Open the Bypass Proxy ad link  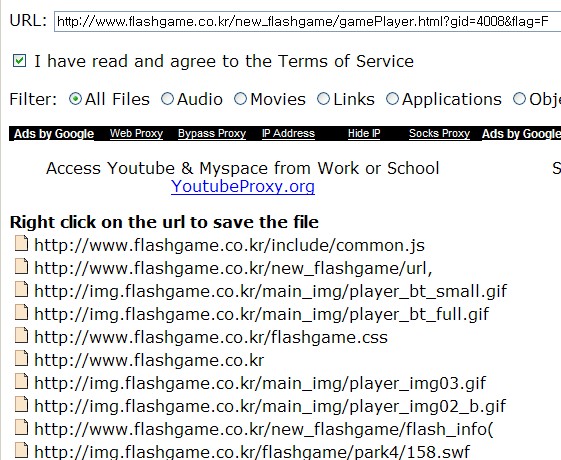(x=212, y=133)
